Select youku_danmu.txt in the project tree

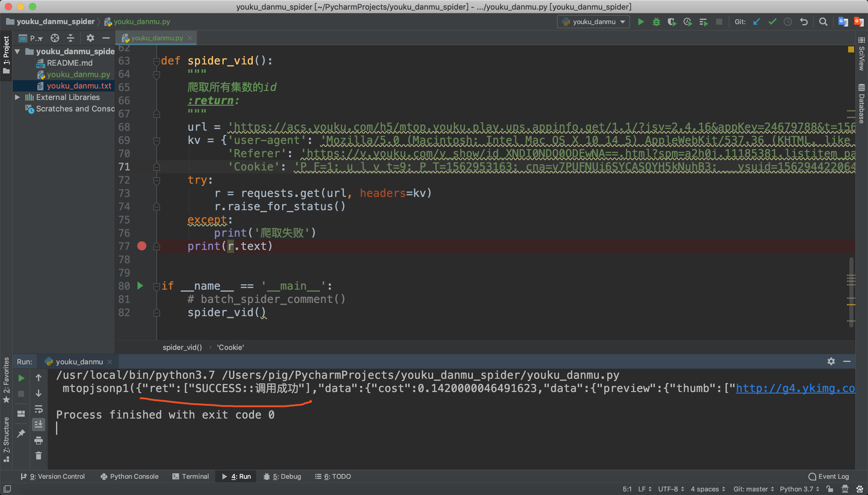click(79, 86)
